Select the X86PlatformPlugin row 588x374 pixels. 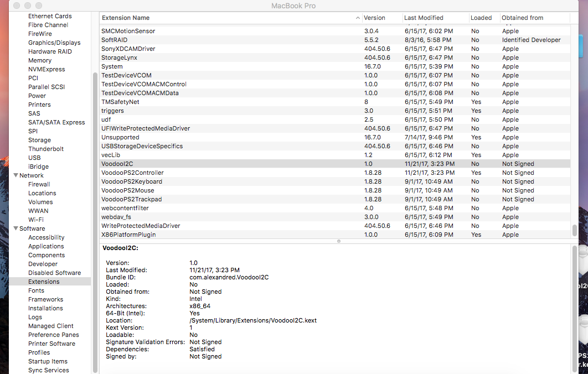(128, 235)
